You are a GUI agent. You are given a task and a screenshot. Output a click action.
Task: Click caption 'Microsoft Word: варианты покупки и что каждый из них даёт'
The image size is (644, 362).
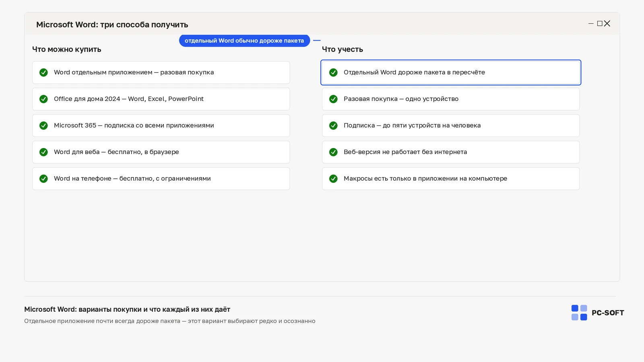point(127,309)
